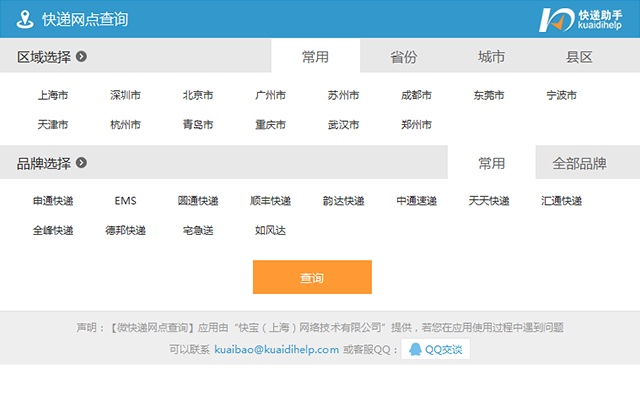The image size is (640, 400).
Task: Select 深圳市
Action: pos(125,95)
